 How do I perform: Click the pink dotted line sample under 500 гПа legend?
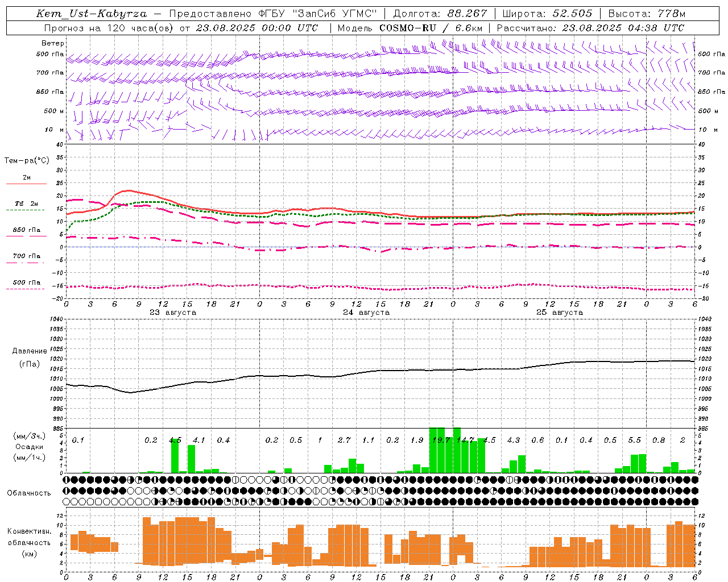coord(26,289)
